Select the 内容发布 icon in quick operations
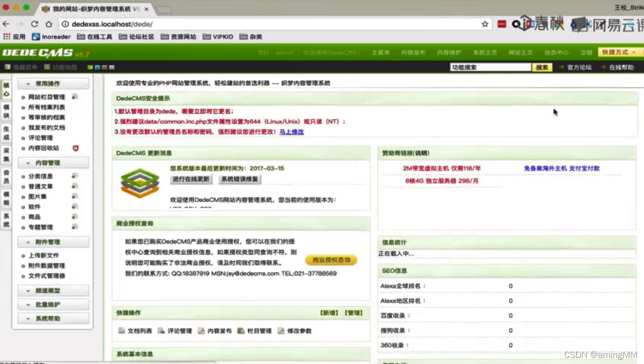Screen dimensions: 644x364 click(x=201, y=331)
